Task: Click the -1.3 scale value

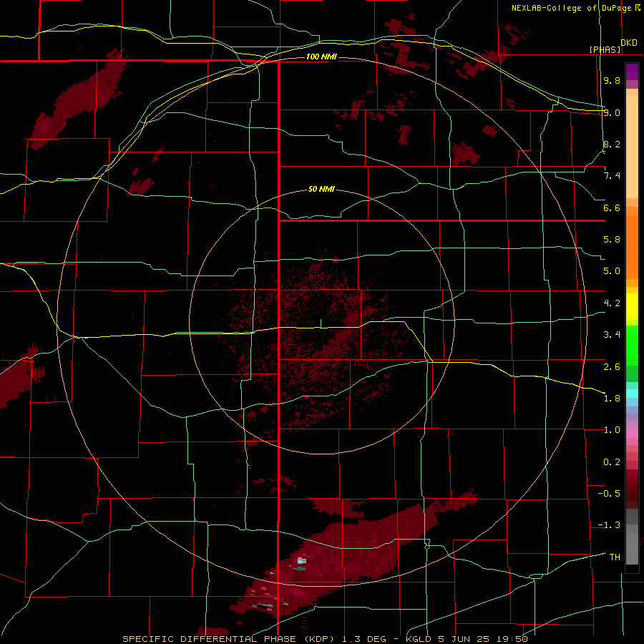Action: pyautogui.click(x=609, y=525)
